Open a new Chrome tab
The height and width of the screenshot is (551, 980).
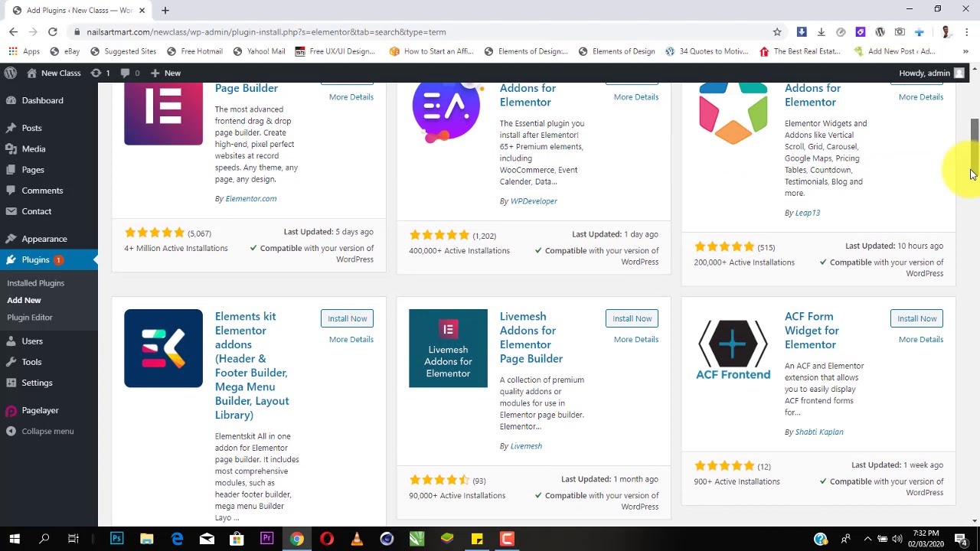pos(165,10)
